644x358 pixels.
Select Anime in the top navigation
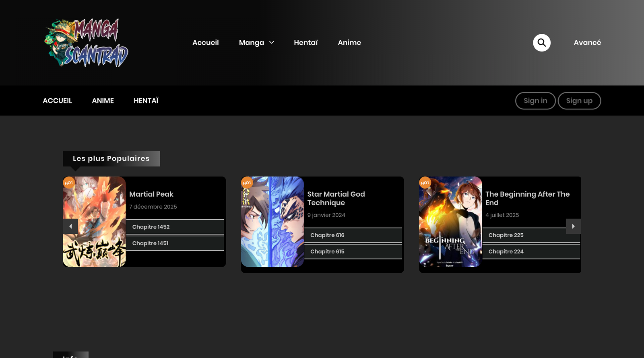click(349, 43)
